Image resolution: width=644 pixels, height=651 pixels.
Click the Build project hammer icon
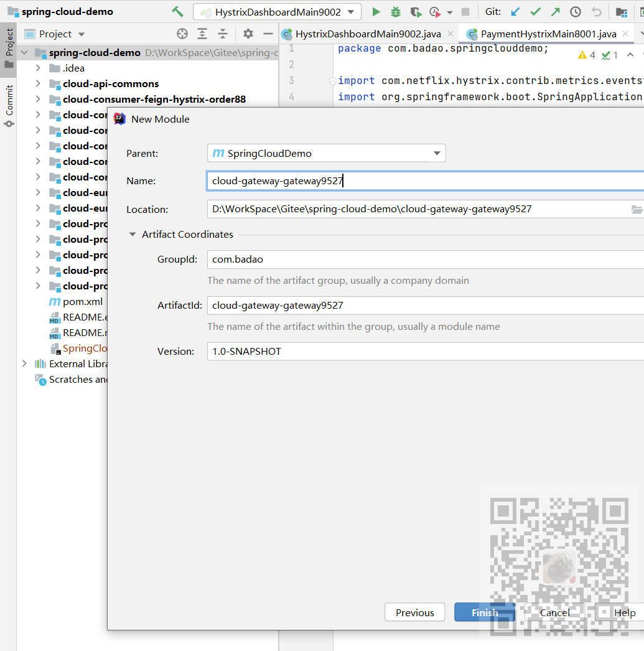point(177,12)
